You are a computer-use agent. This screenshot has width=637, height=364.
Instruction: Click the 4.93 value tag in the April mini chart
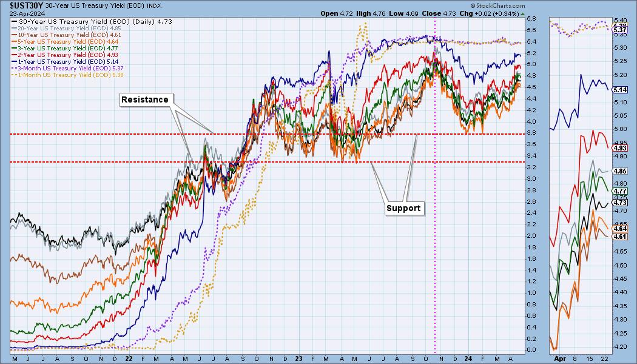tap(620, 148)
